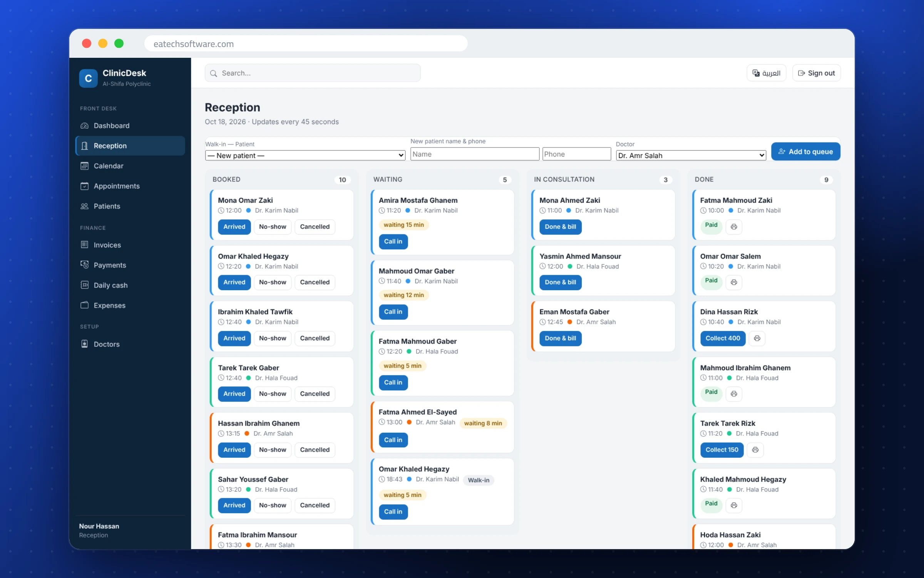The image size is (924, 578).
Task: Click the ClinicDesk logo icon
Action: (88, 78)
